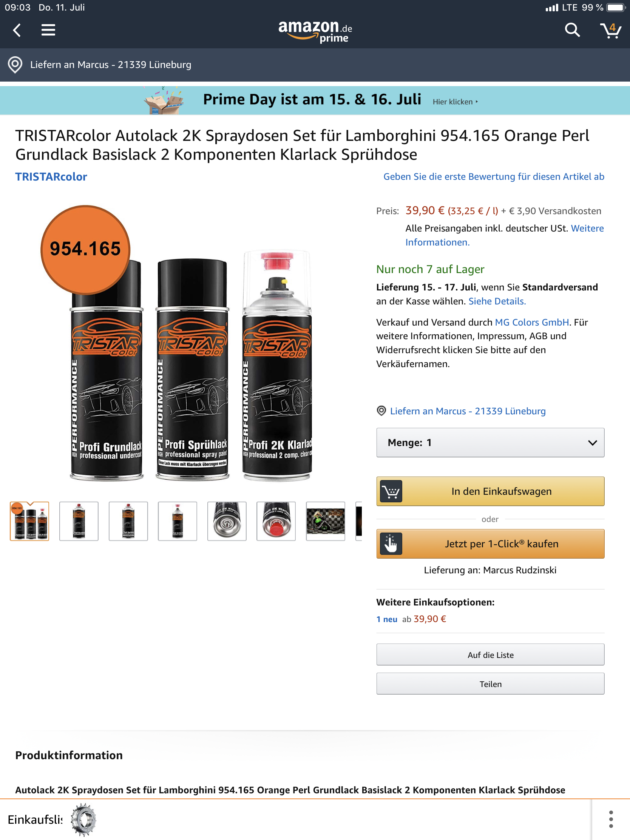Open seller MG Colors GmbH link
This screenshot has height=840, width=630.
pos(532,323)
